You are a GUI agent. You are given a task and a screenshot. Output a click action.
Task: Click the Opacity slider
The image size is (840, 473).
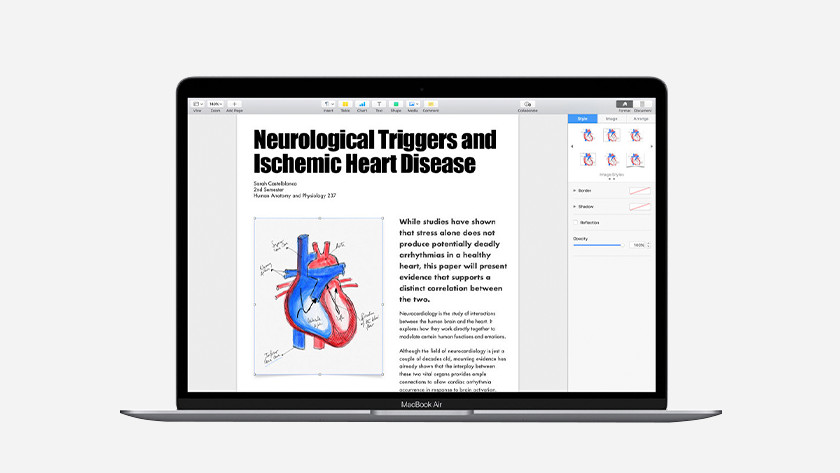[598, 245]
